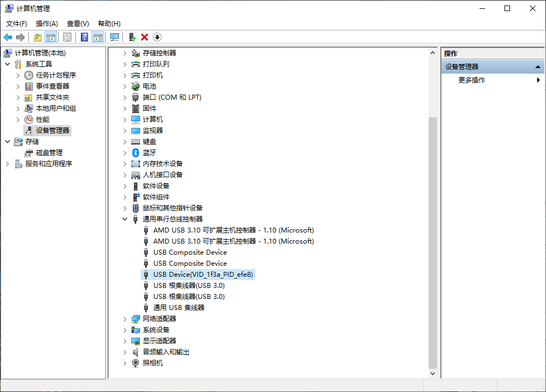
Task: Click the Forward navigation arrow icon
Action: [21, 37]
